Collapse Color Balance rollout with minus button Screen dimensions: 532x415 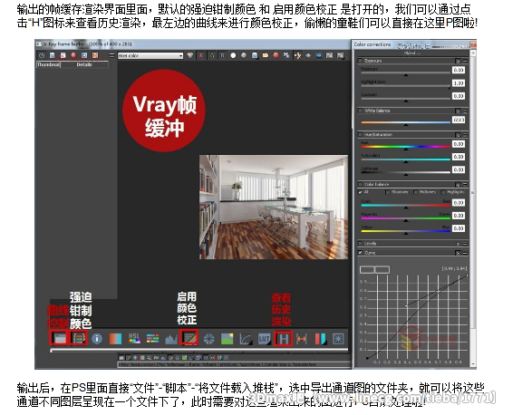pyautogui.click(x=465, y=185)
